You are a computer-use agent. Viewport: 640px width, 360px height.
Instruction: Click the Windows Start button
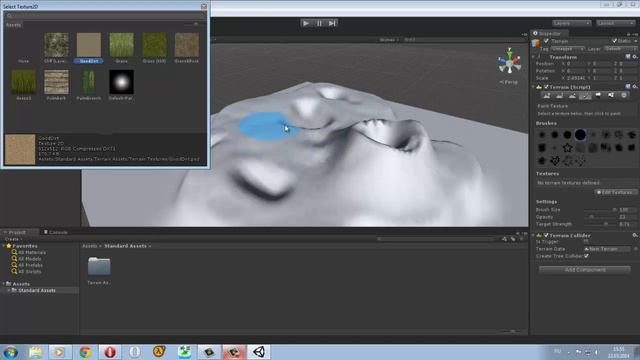(10, 352)
